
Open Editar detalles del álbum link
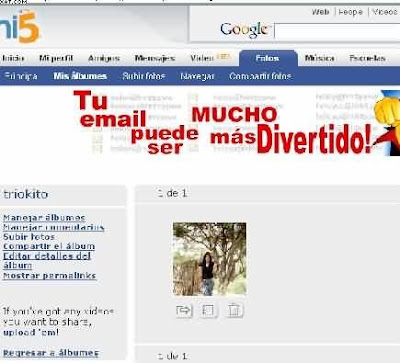pyautogui.click(x=47, y=261)
